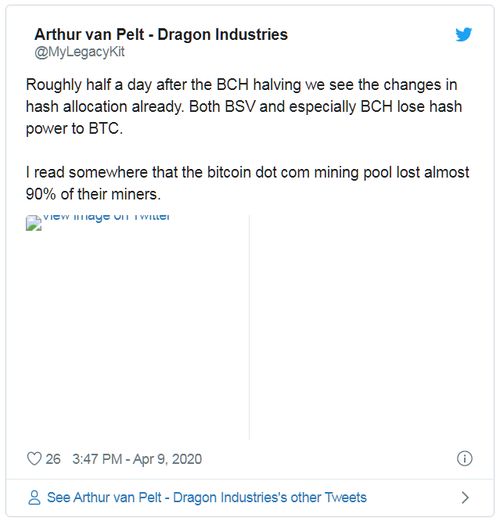Open the right empty image area

pyautogui.click(x=361, y=328)
